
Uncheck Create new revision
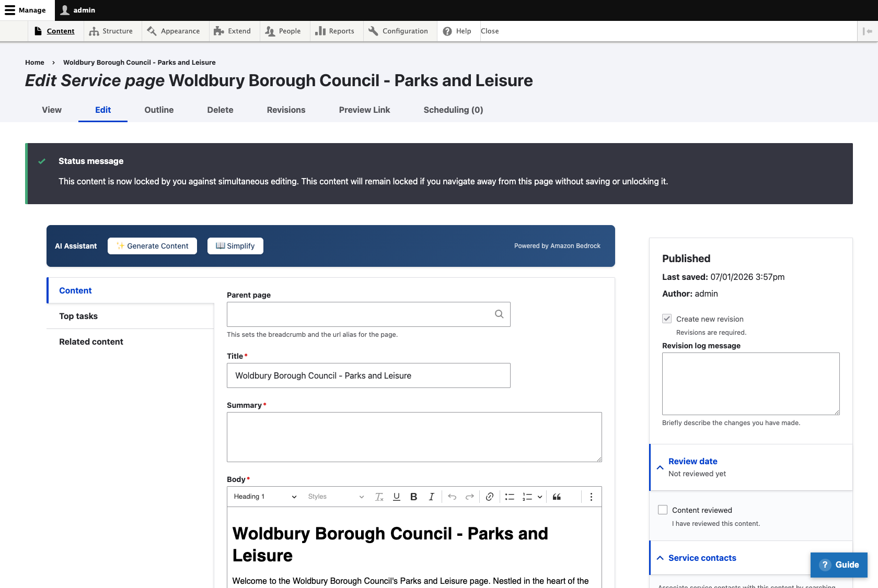click(x=667, y=319)
